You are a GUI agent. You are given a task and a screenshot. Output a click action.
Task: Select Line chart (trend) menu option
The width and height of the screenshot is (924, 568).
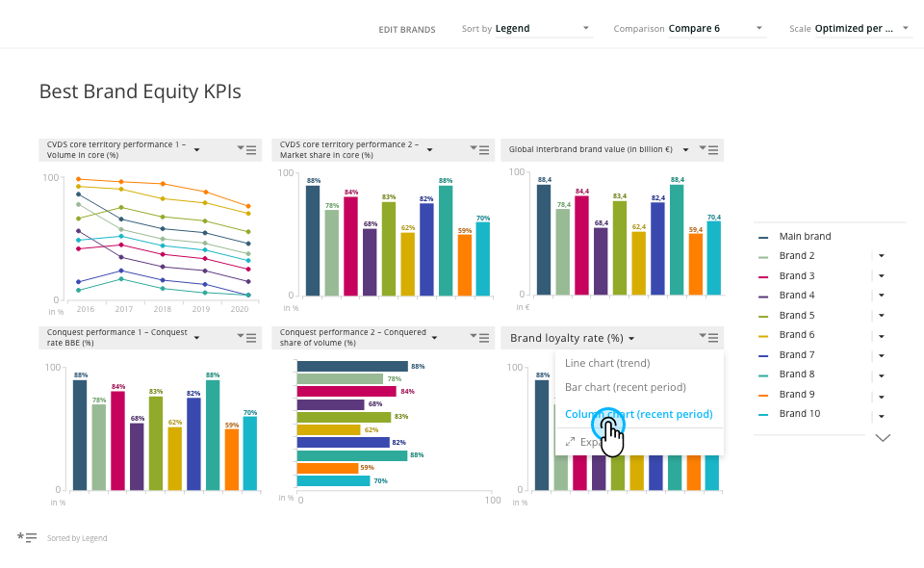[x=607, y=363]
